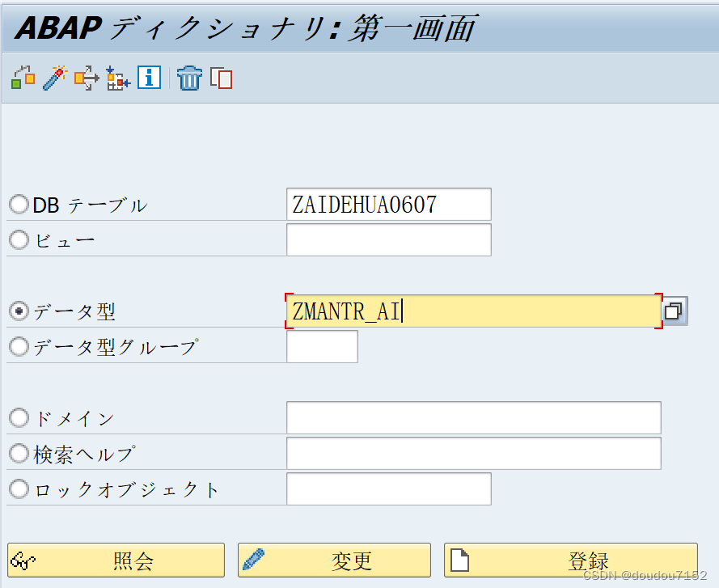Select the データ型 radio button
Viewport: 719px width, 588px height.
[18, 310]
